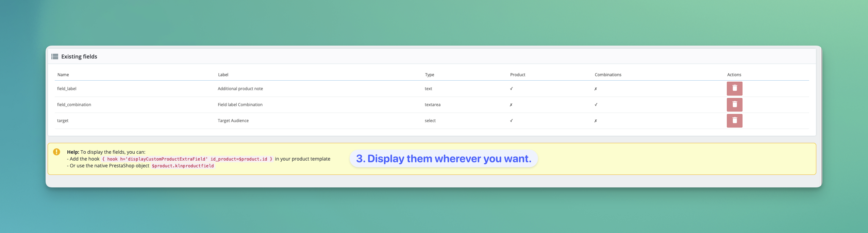Click the 'textarea' type cell for field_combination

click(432, 105)
